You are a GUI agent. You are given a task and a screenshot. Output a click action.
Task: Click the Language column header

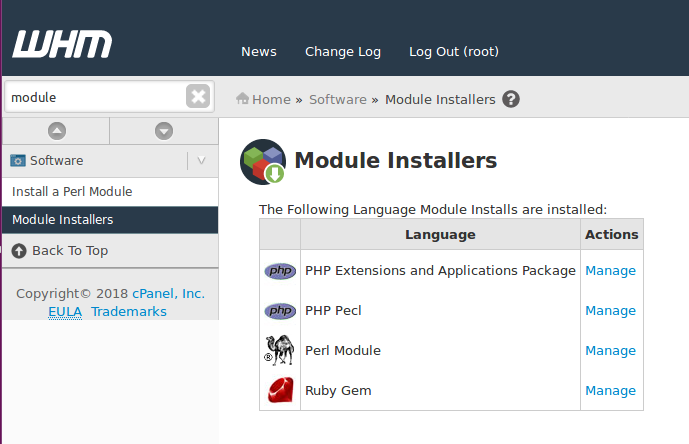point(440,235)
